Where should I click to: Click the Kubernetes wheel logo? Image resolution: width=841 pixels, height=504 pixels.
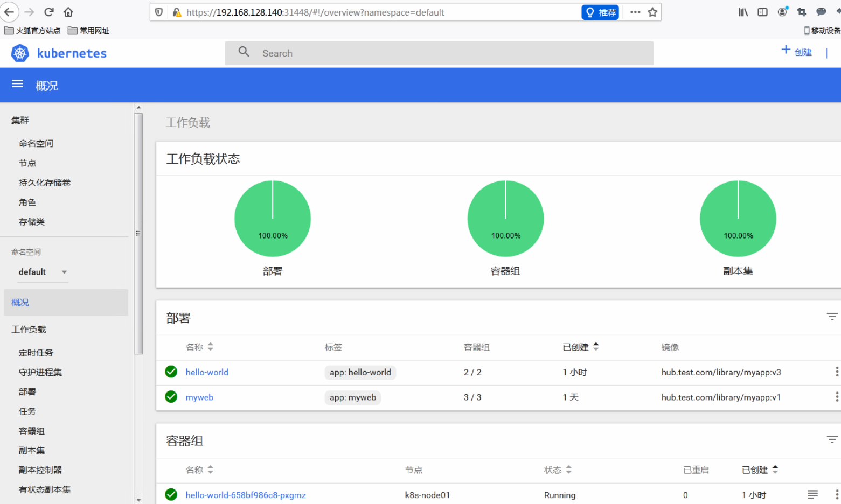click(x=20, y=53)
